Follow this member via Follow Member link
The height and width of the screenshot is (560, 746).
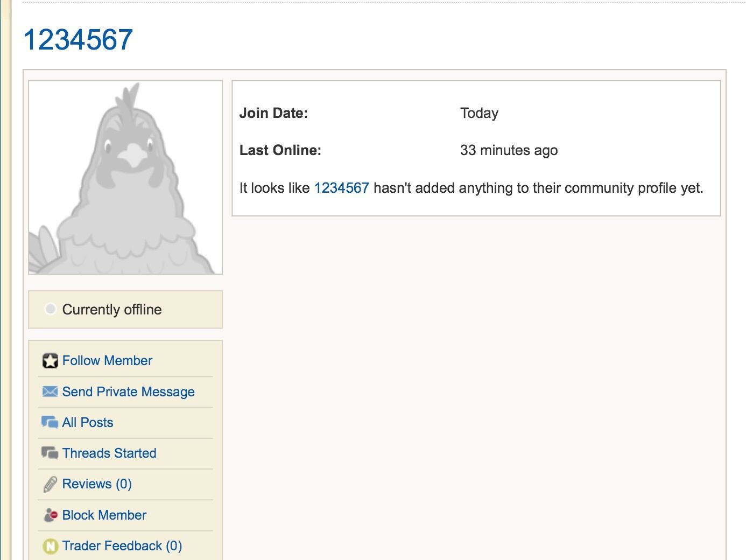(107, 361)
